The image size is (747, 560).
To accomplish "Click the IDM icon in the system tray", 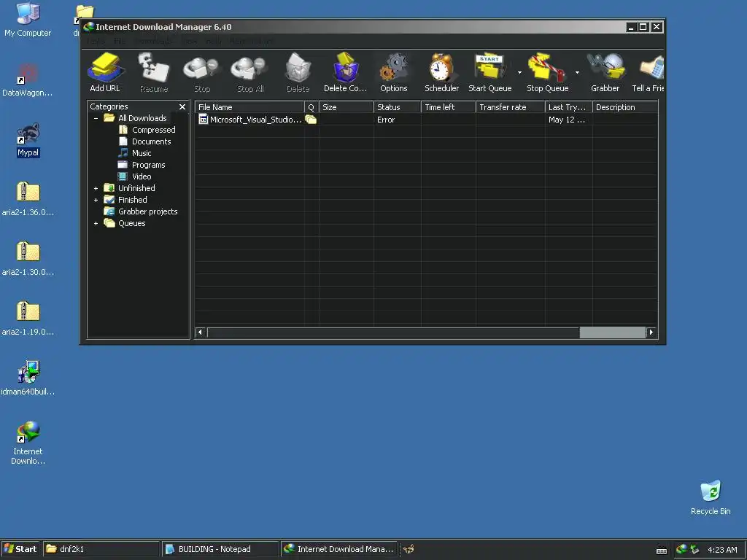I will click(681, 549).
